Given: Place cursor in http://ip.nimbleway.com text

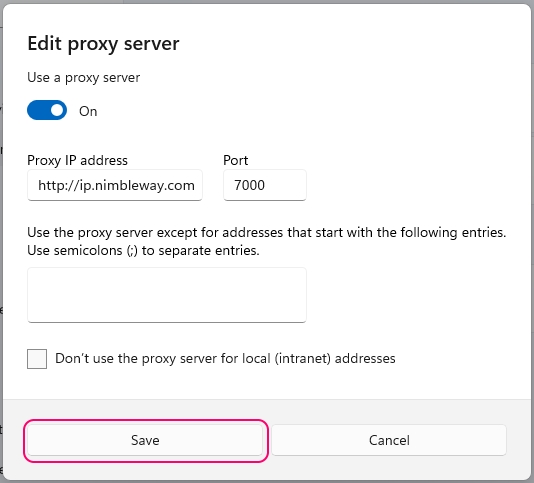Looking at the screenshot, I should click(116, 185).
